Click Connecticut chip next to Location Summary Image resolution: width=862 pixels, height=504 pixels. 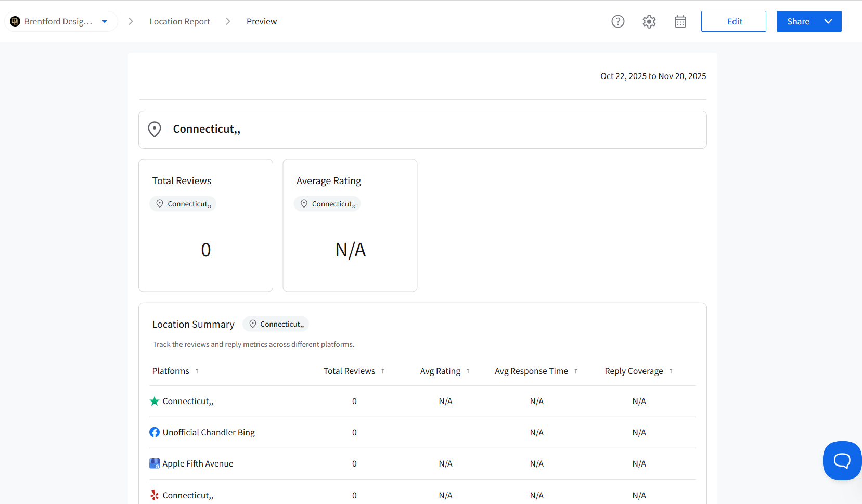276,324
